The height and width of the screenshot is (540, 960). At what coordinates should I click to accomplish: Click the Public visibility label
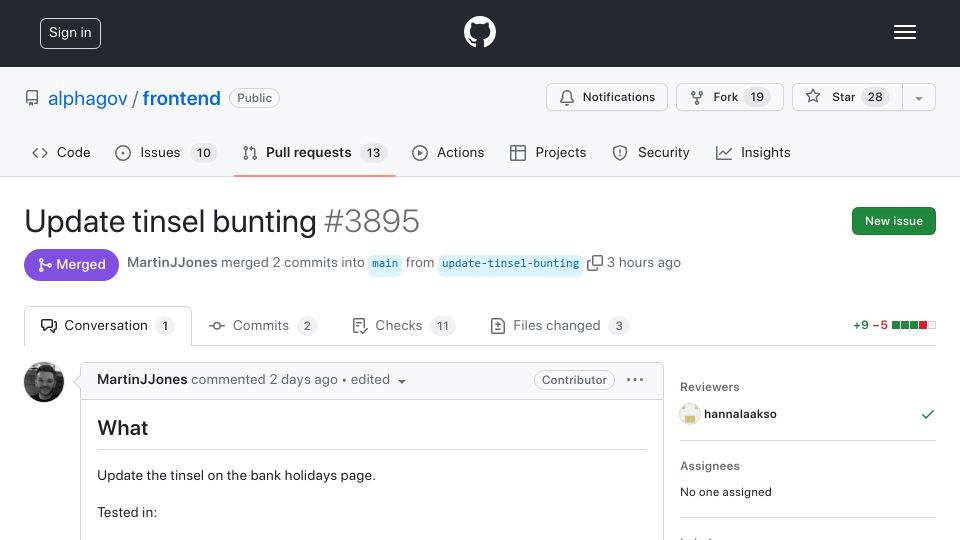[254, 98]
